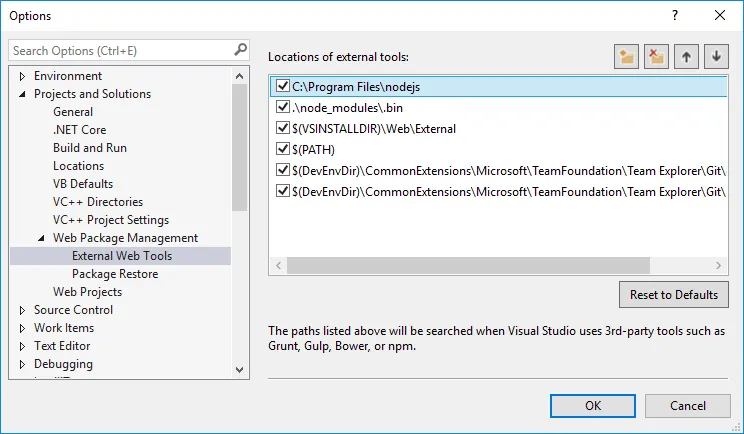Click the horizontal scrollbar under locations list
744x434 pixels.
pyautogui.click(x=450, y=265)
